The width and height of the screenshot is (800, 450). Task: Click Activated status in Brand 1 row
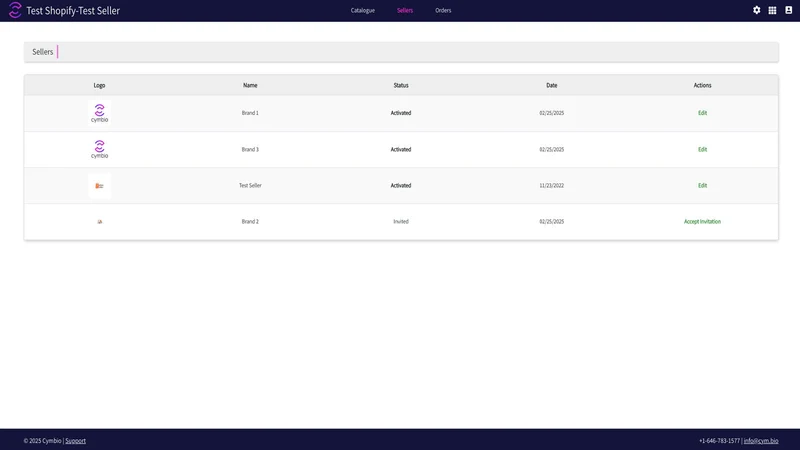tap(401, 113)
